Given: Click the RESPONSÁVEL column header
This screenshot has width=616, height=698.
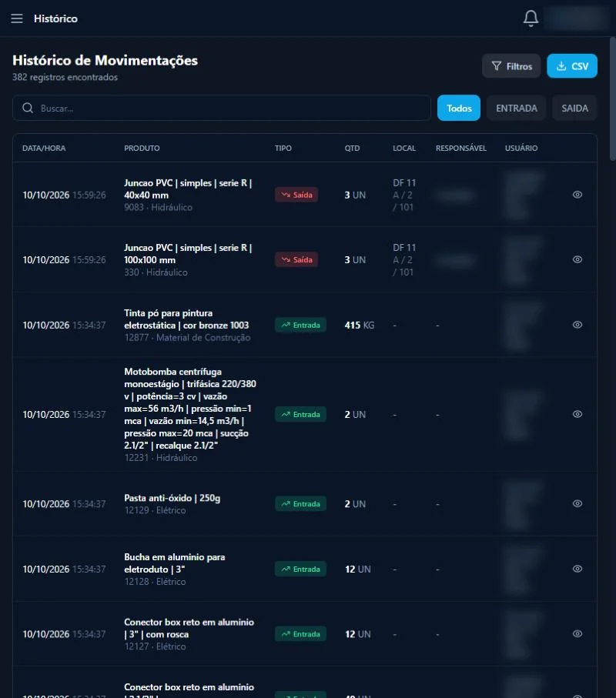Looking at the screenshot, I should point(461,148).
